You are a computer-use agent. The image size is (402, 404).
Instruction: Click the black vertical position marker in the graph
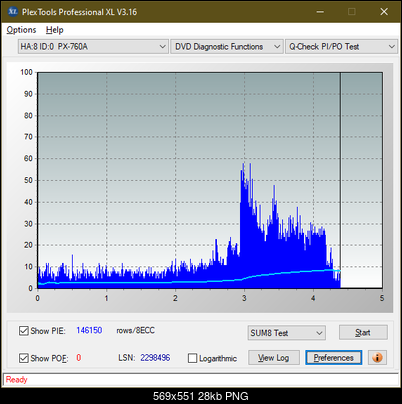point(340,180)
